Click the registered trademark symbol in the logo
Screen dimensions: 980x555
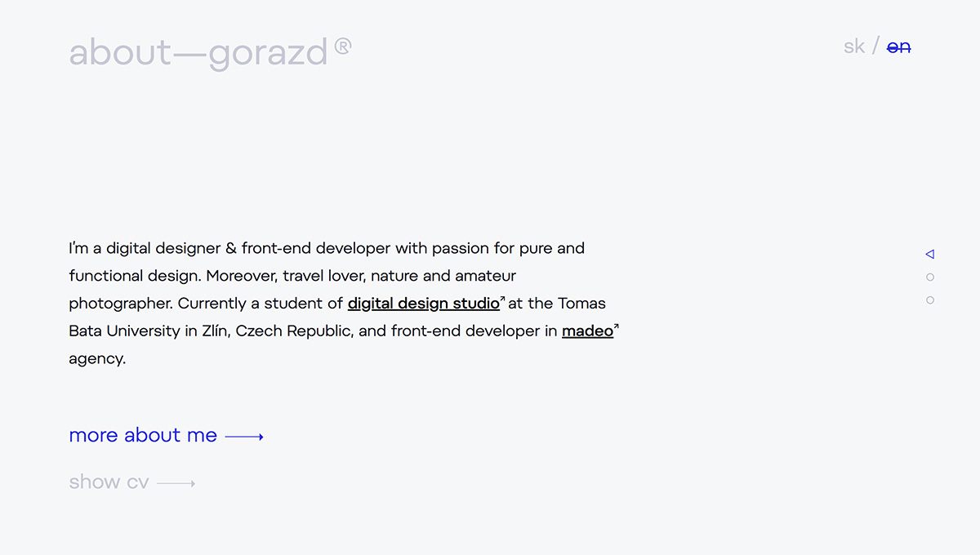tap(343, 47)
